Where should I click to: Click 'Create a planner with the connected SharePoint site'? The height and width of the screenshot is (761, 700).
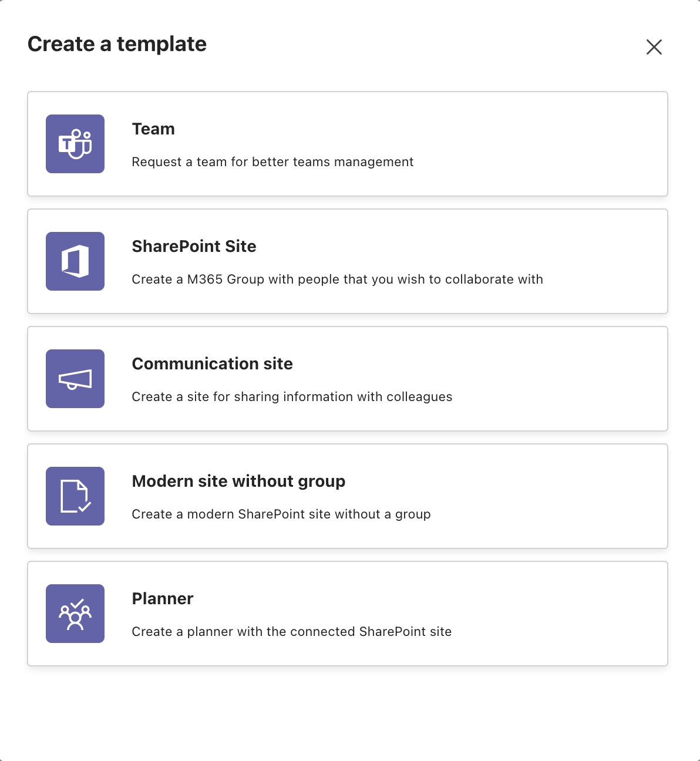click(x=292, y=632)
